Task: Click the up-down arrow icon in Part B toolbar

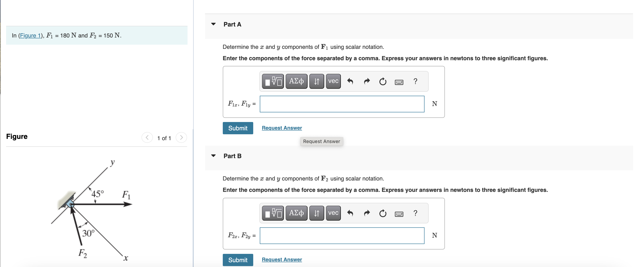Action: click(317, 213)
